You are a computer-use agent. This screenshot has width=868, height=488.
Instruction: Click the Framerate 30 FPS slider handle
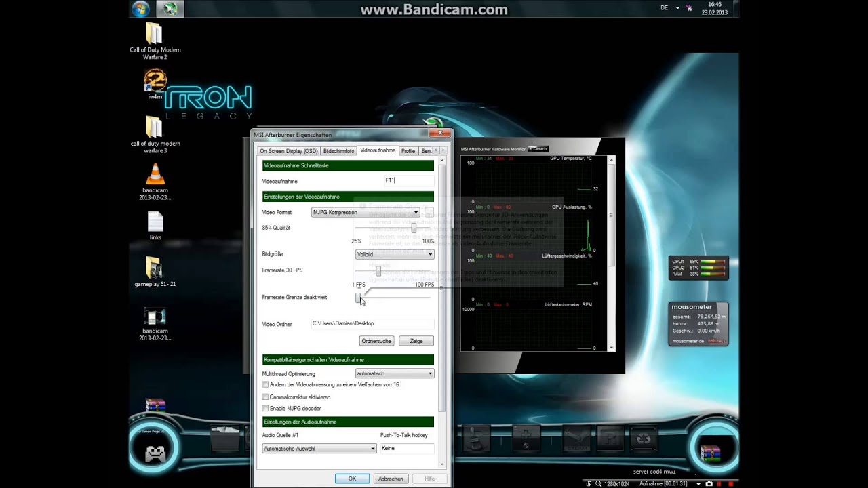pos(378,271)
